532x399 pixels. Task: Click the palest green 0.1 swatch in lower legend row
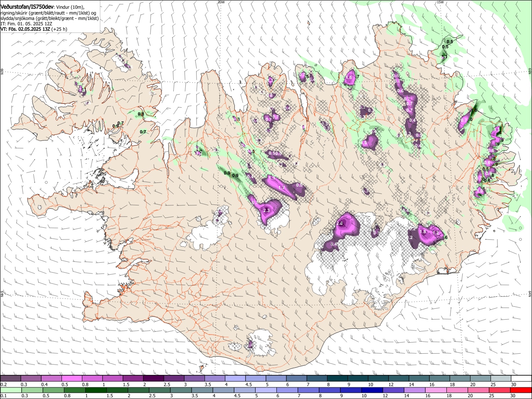(x=11, y=390)
